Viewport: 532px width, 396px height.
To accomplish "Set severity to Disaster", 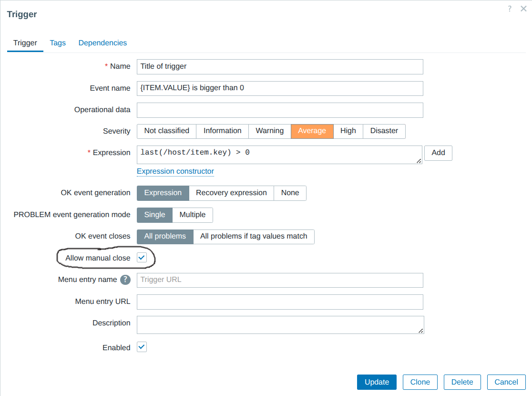I will click(384, 131).
